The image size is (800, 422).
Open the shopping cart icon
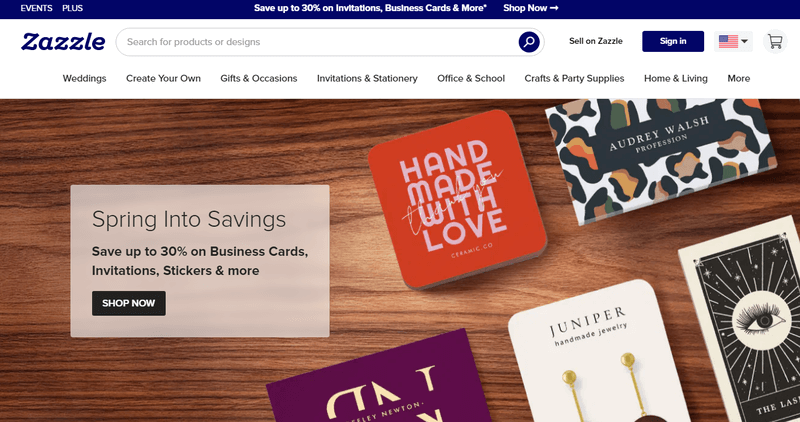pos(775,41)
